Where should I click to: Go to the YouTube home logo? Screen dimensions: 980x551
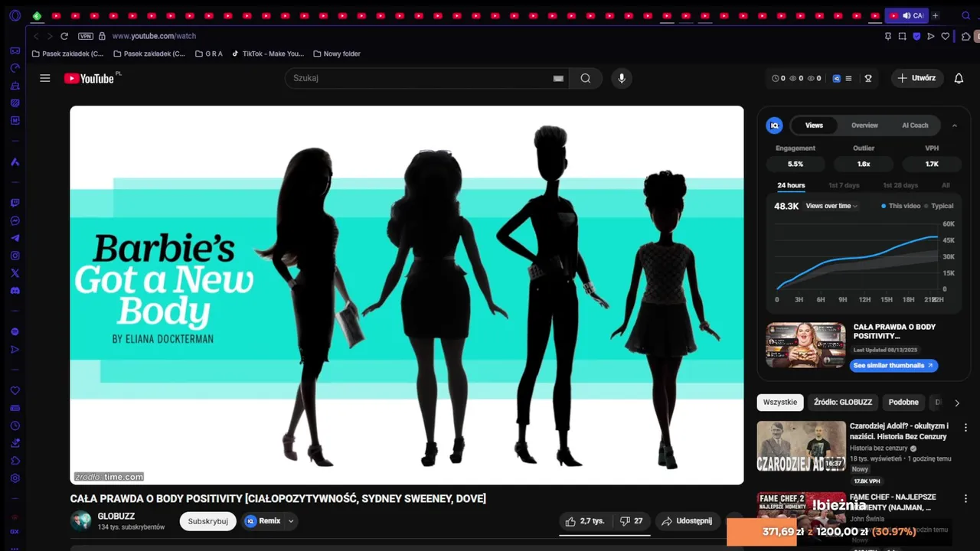point(90,78)
